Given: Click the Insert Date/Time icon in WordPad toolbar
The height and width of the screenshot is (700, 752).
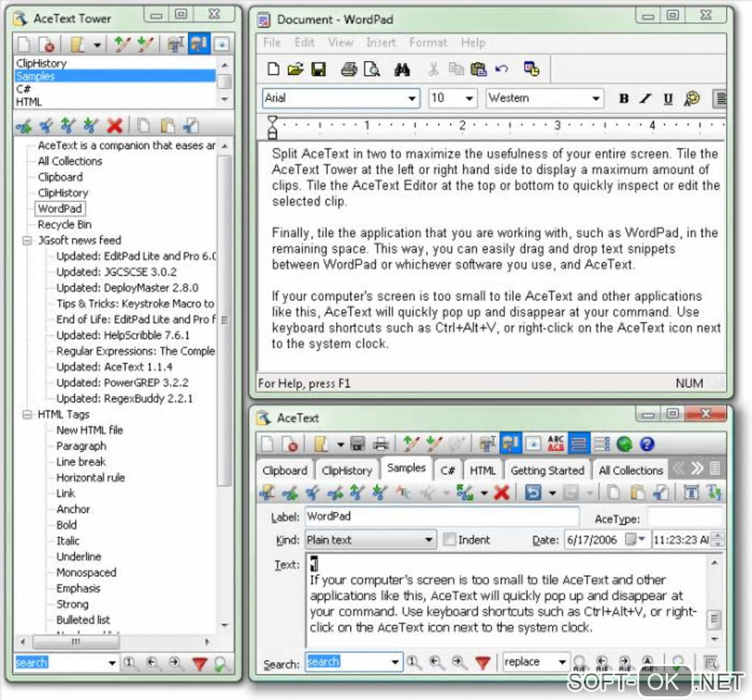Looking at the screenshot, I should 531,69.
